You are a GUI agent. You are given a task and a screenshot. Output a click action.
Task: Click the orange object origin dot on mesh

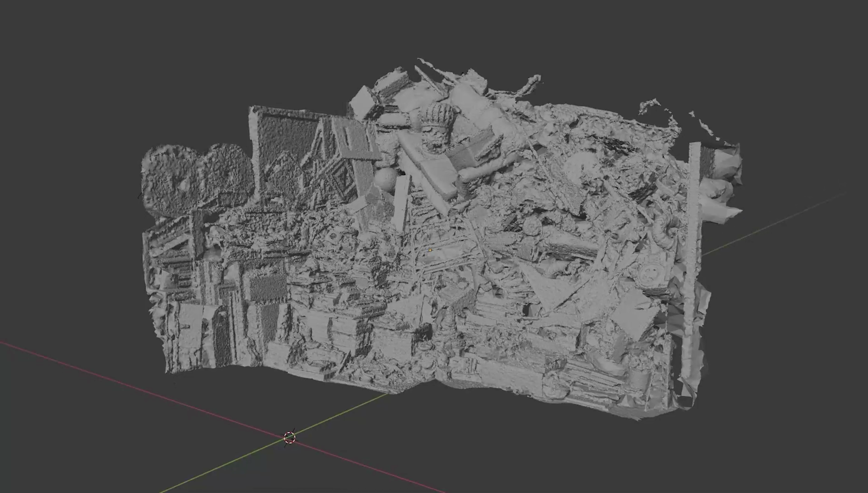coord(430,250)
